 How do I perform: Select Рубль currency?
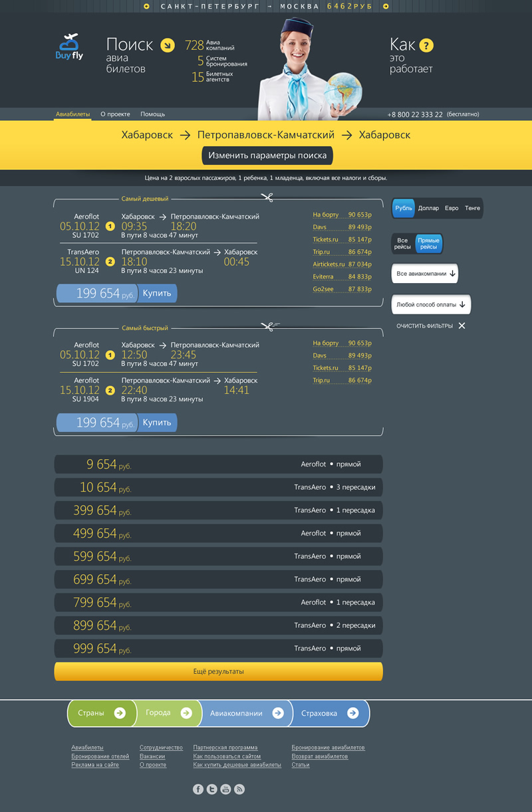click(403, 208)
